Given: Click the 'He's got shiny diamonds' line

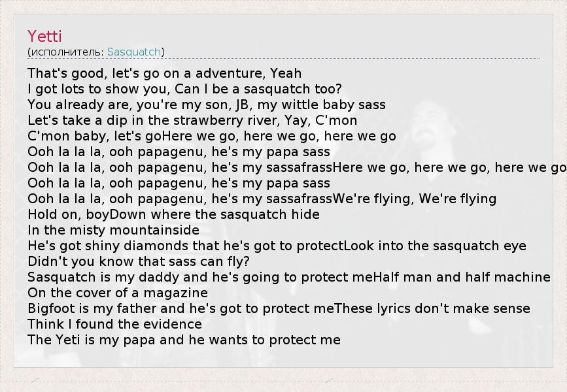Looking at the screenshot, I should pos(277,246).
